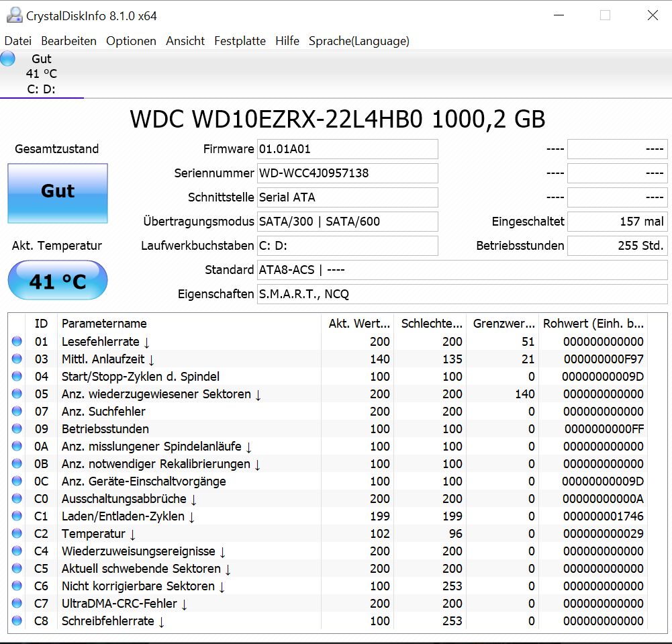
Task: Click status orb of Ausschaltungsabbrüche row
Action: coord(17,499)
